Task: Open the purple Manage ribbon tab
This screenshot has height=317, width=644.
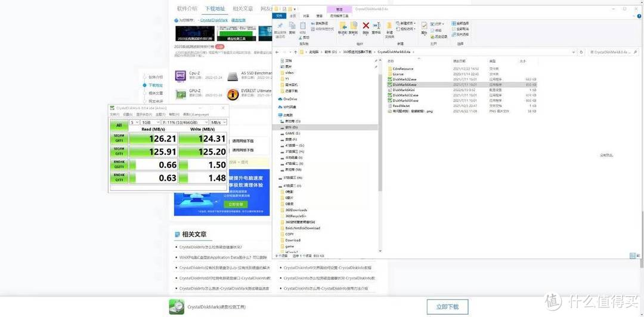Action: click(339, 9)
